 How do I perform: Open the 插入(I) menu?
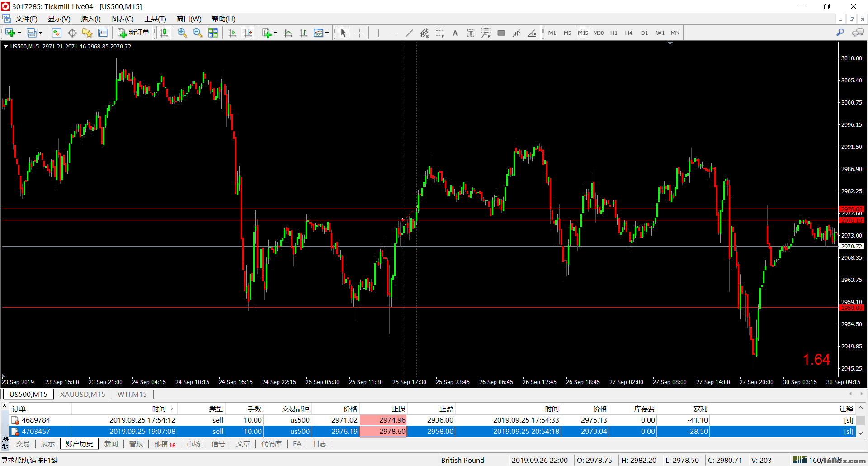(90, 19)
